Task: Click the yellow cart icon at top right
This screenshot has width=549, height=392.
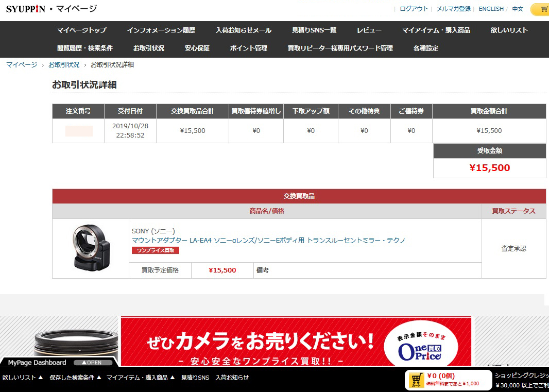Action: [541, 9]
